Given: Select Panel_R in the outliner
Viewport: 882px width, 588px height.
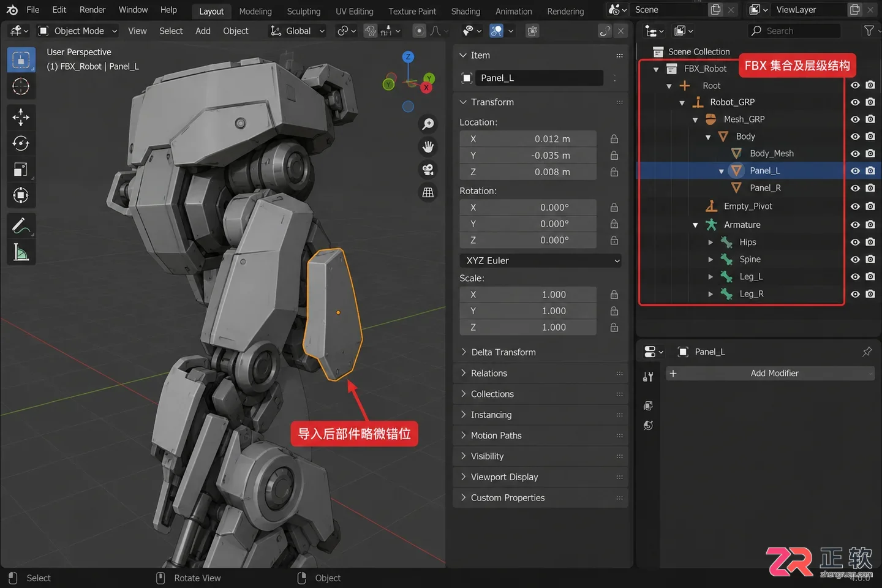Looking at the screenshot, I should (765, 188).
